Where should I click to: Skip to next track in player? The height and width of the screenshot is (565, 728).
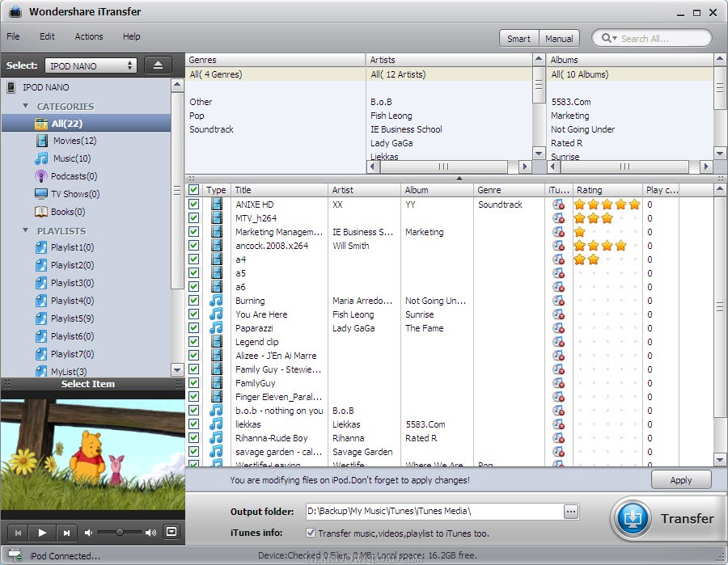pos(66,533)
